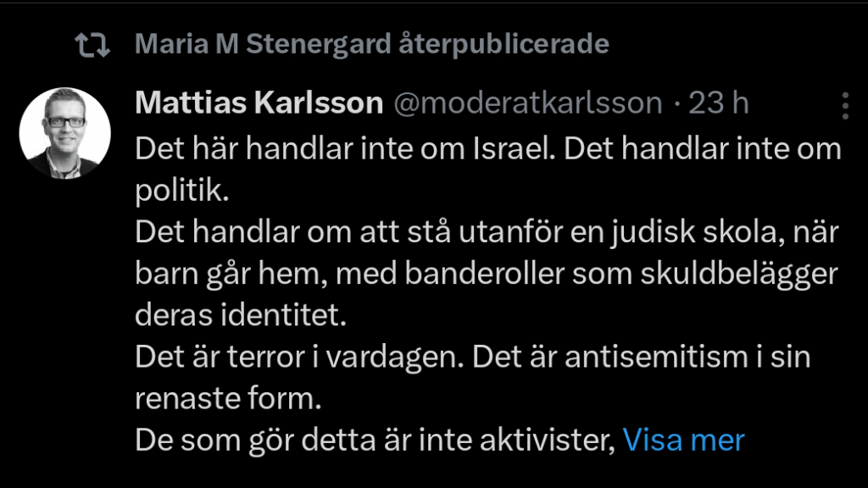Click the line starting "barn går hem"

coord(486,274)
